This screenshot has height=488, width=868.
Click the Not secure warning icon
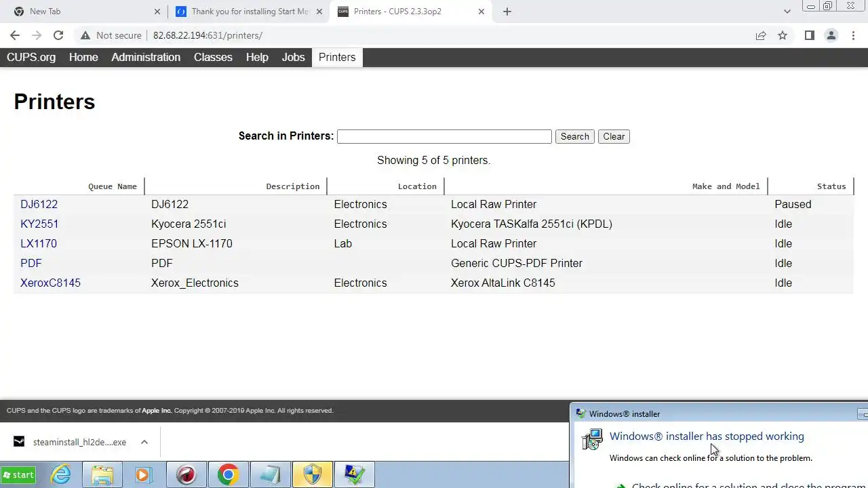(85, 35)
